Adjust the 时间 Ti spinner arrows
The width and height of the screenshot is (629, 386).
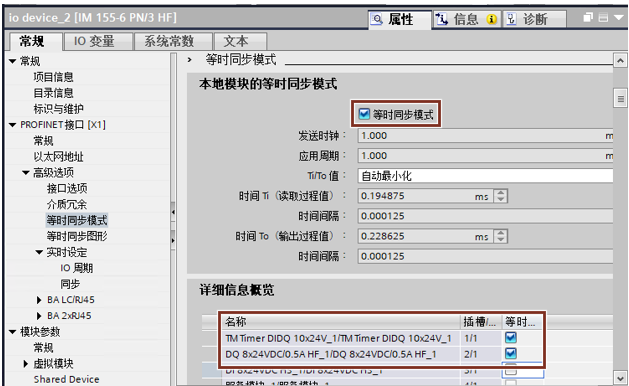pos(501,196)
